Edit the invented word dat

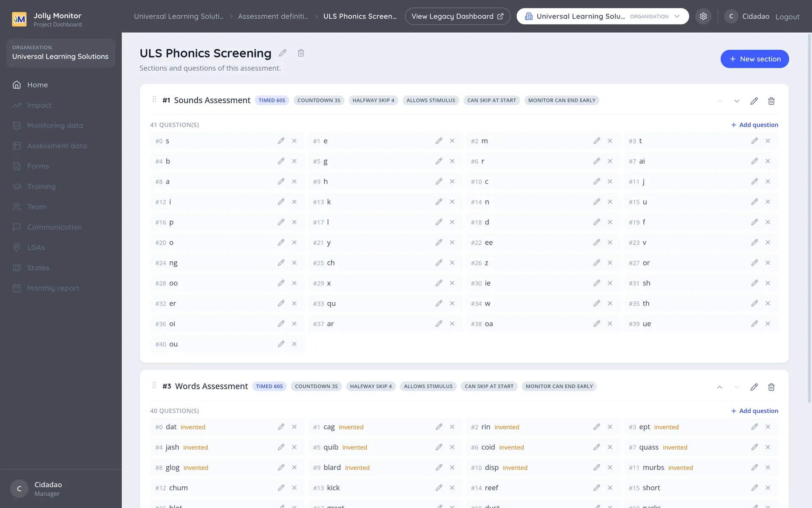coord(281,427)
